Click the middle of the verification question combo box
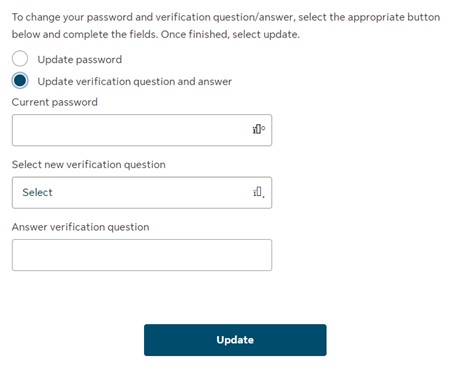The width and height of the screenshot is (456, 368). tap(142, 193)
